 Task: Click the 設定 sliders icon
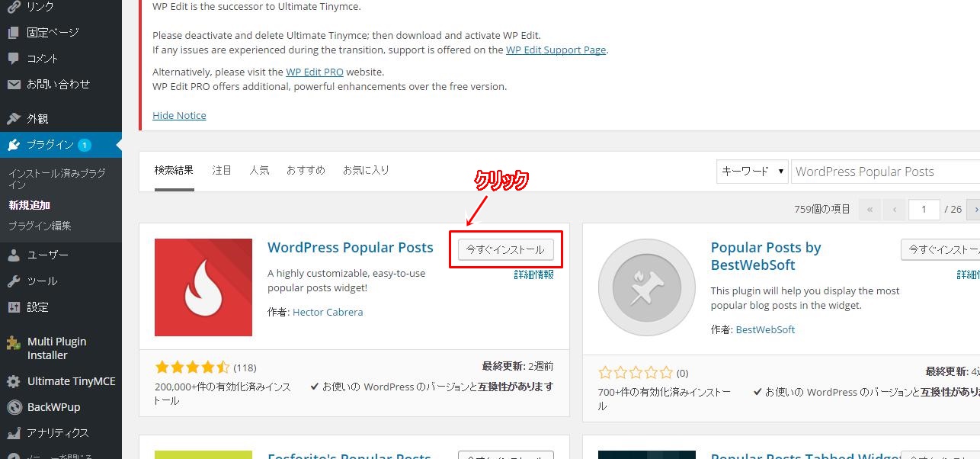(14, 307)
